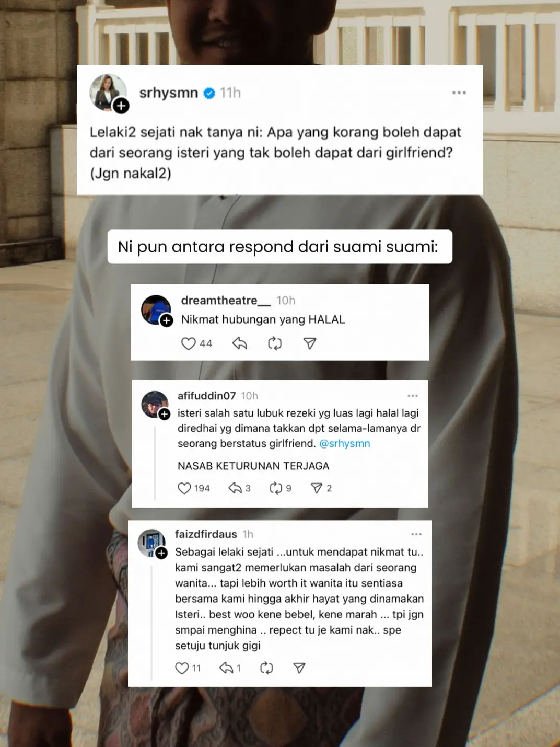Viewport: 560px width, 747px height.
Task: Like the dreamtheatre__ reply
Action: pyautogui.click(x=188, y=343)
